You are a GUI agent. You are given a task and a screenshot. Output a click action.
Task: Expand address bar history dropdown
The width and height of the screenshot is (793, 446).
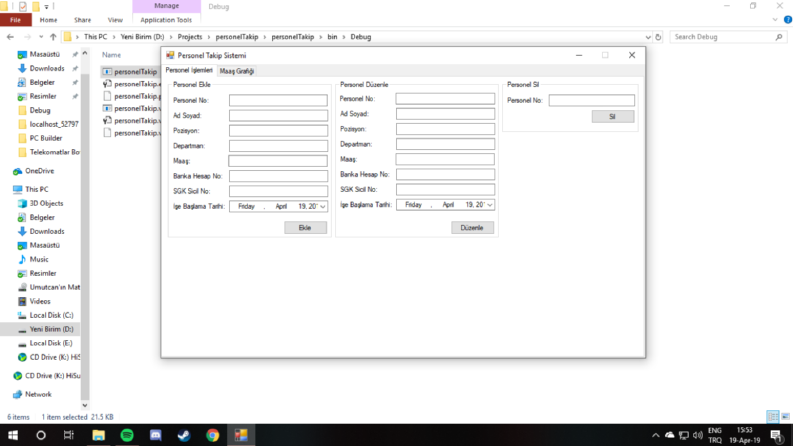pos(648,37)
